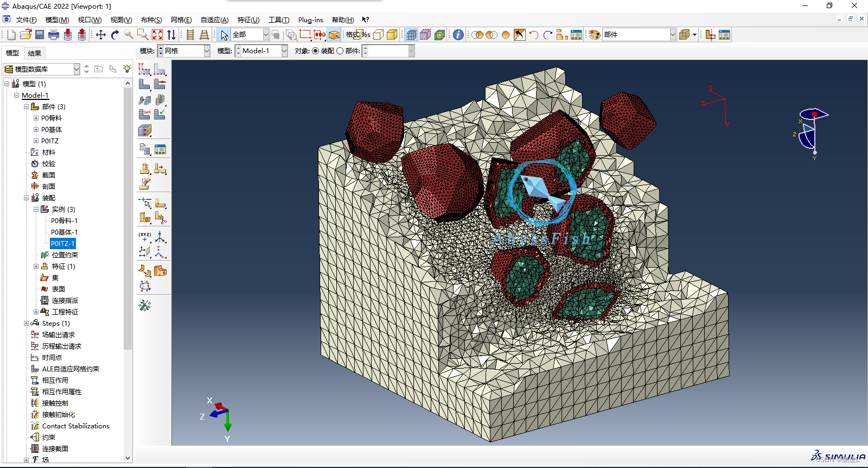Screen dimensions: 868x468
Task: Click the Save model database icon
Action: (40, 35)
